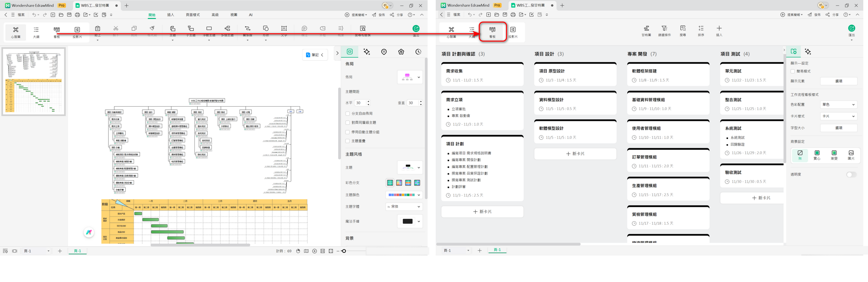868x282 pixels.
Task: Toggle Simple mode checkbox in right window
Action: [793, 71]
